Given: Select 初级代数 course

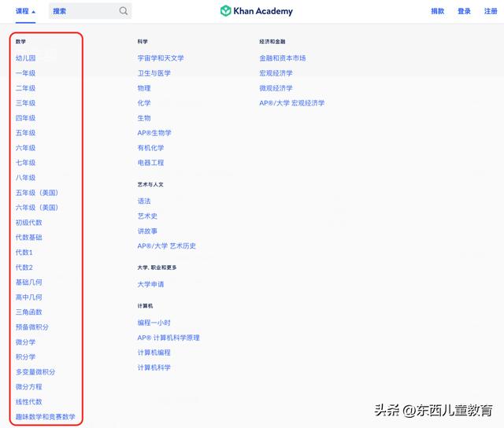Looking at the screenshot, I should click(x=29, y=223).
